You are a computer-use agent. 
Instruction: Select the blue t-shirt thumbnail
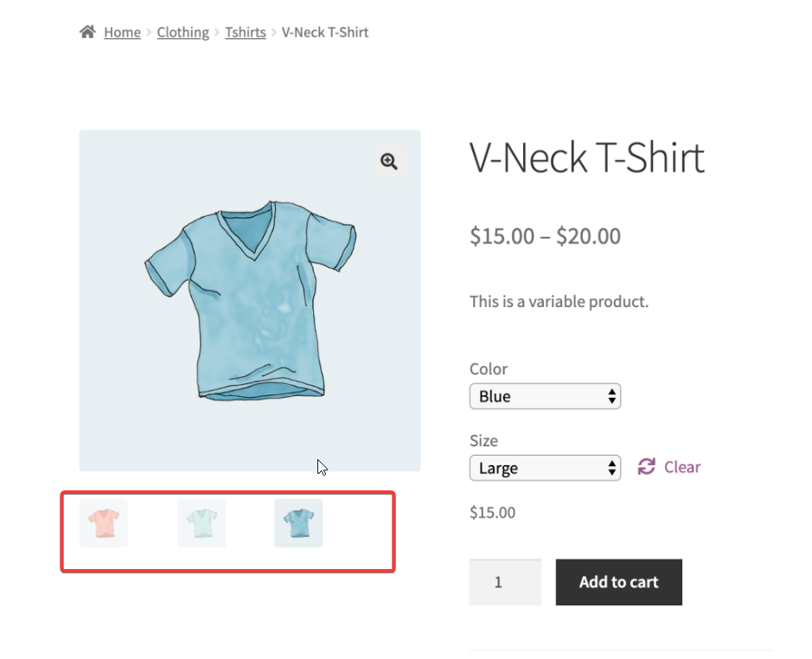[x=298, y=522]
